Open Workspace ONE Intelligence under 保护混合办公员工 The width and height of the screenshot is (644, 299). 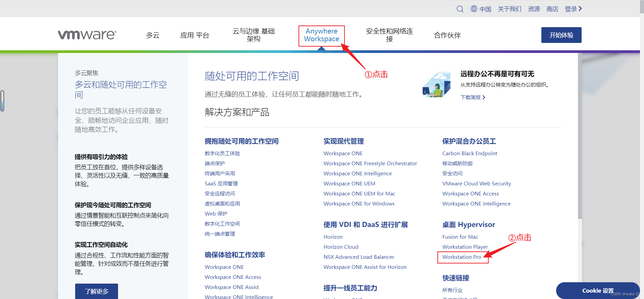point(476,203)
